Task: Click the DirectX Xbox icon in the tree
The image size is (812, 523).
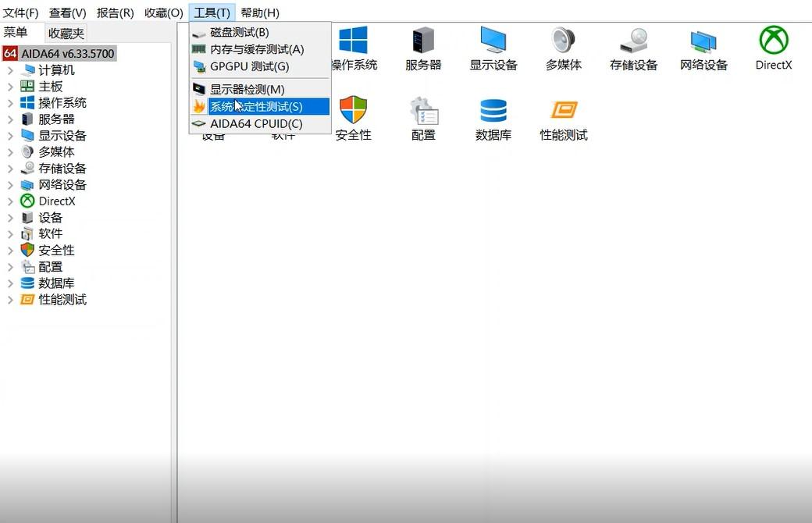Action: [x=27, y=201]
